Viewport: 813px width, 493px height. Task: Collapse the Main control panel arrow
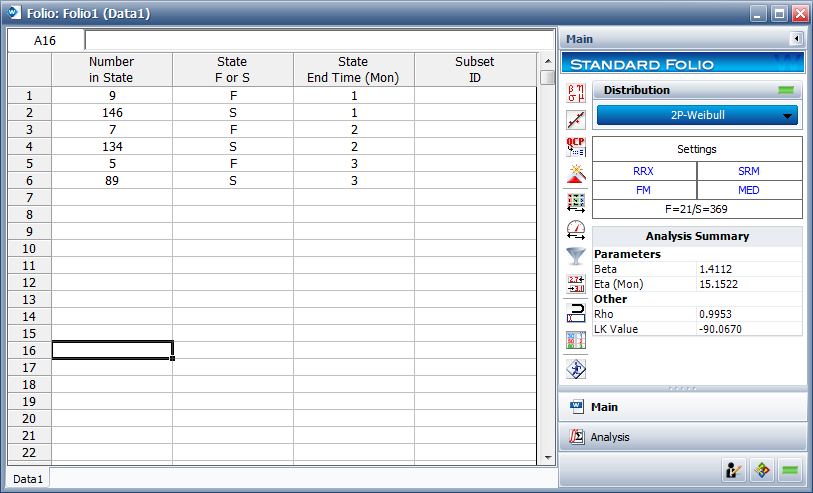(x=796, y=39)
